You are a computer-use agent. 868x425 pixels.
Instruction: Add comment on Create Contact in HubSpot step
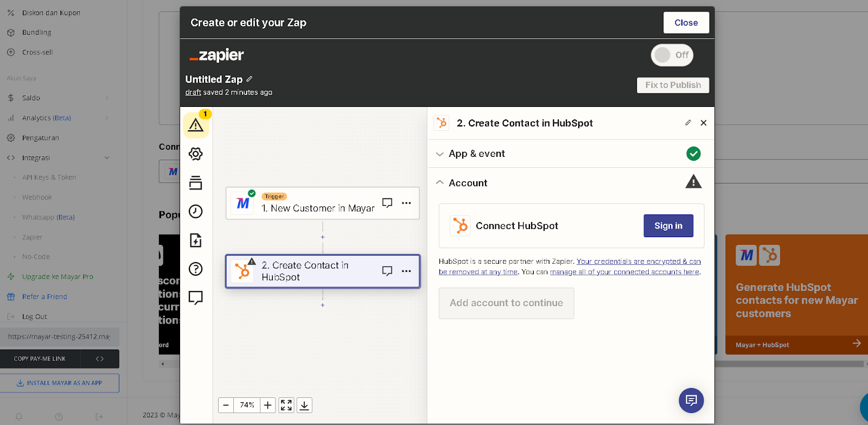(x=387, y=271)
